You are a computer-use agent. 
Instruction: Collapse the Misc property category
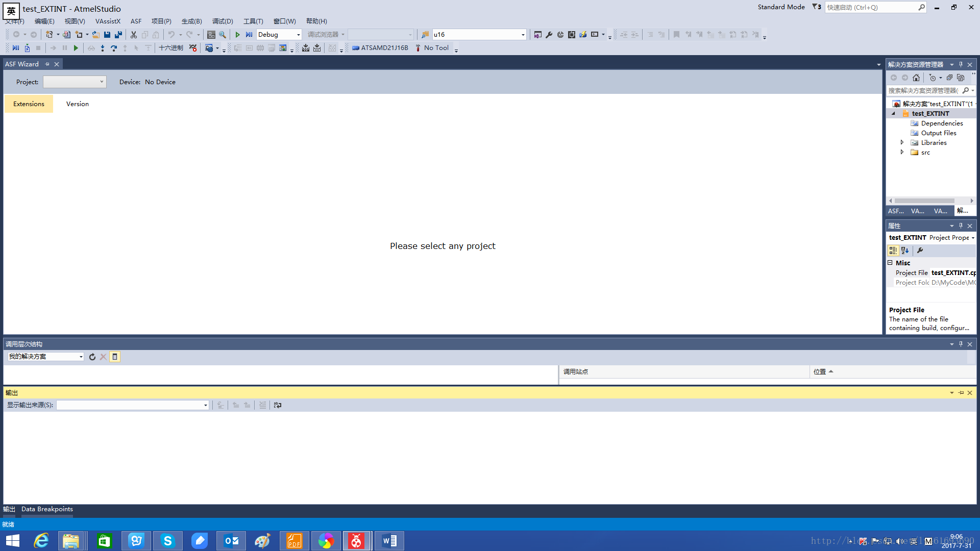coord(890,263)
